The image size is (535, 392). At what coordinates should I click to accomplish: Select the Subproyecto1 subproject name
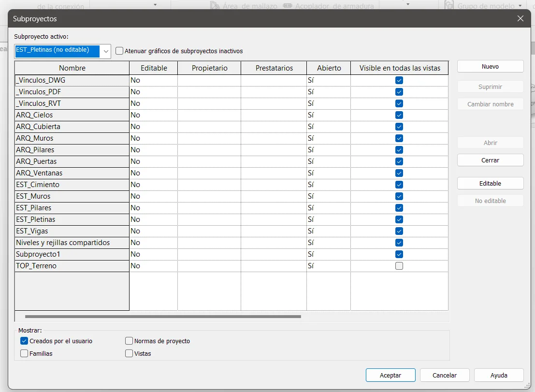72,254
